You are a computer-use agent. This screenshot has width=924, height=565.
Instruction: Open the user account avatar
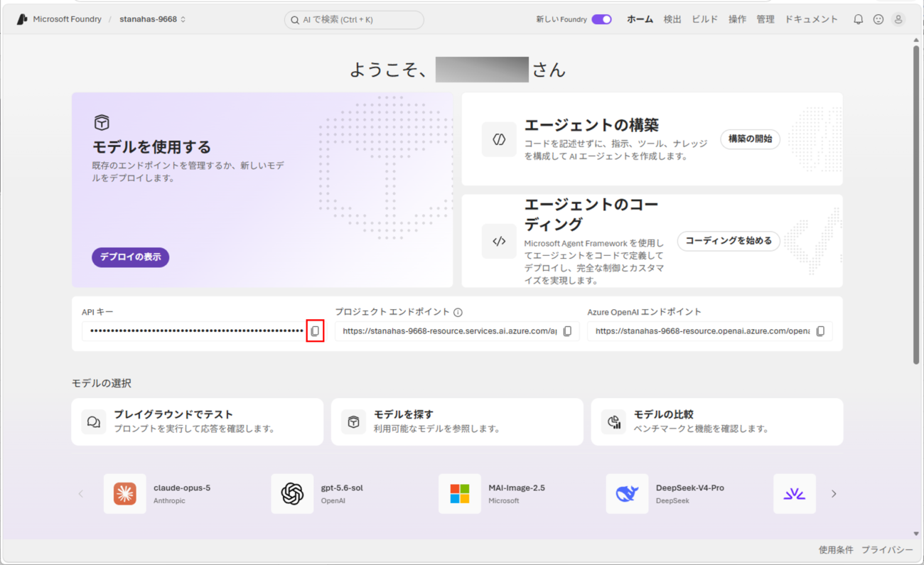click(899, 19)
